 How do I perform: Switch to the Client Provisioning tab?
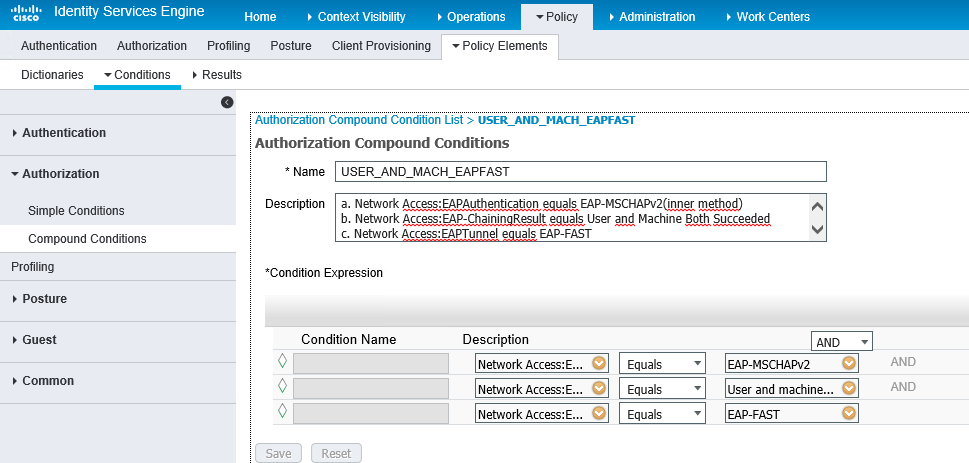[x=381, y=46]
